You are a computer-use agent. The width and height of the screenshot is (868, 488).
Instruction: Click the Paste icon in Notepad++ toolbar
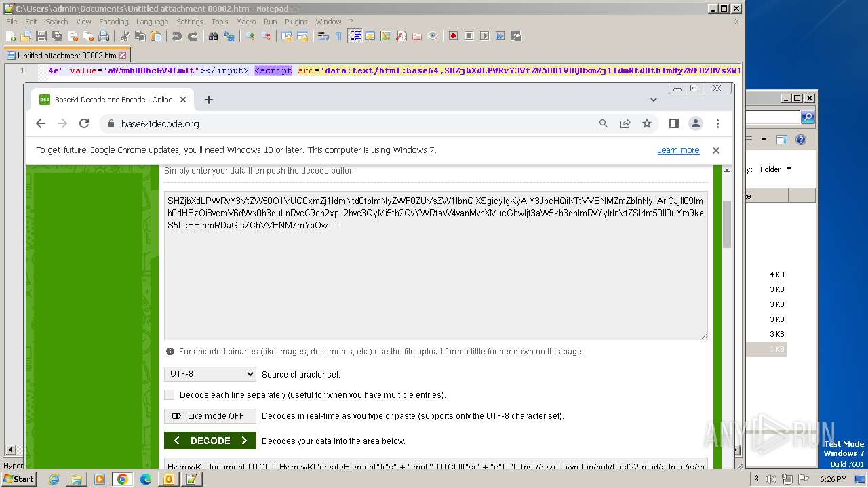tap(155, 36)
